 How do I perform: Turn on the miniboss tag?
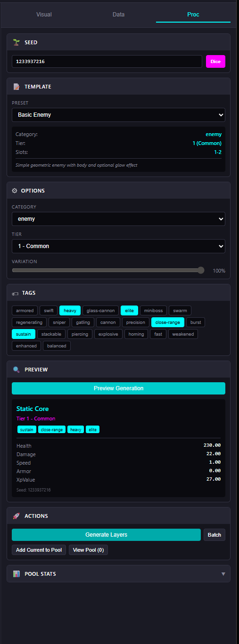[153, 310]
